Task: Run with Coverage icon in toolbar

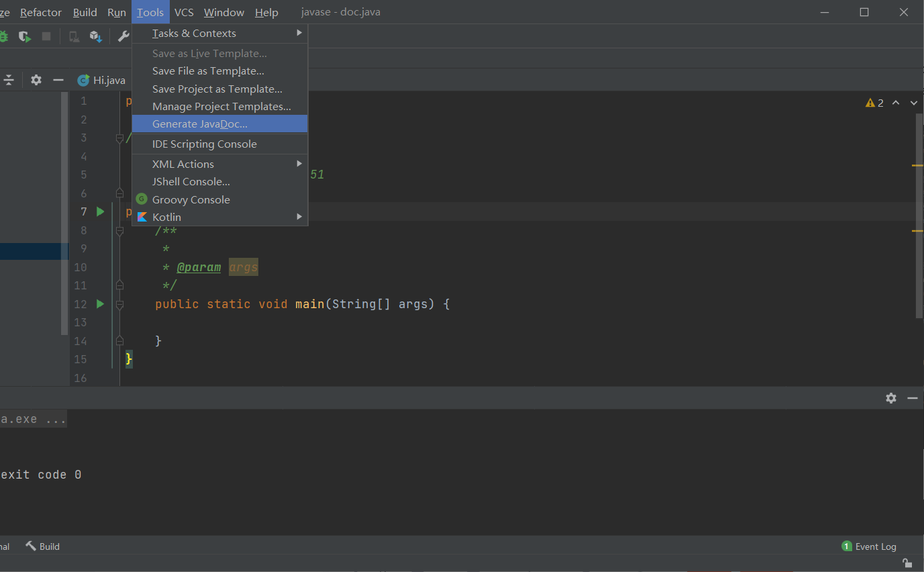Action: (x=25, y=36)
